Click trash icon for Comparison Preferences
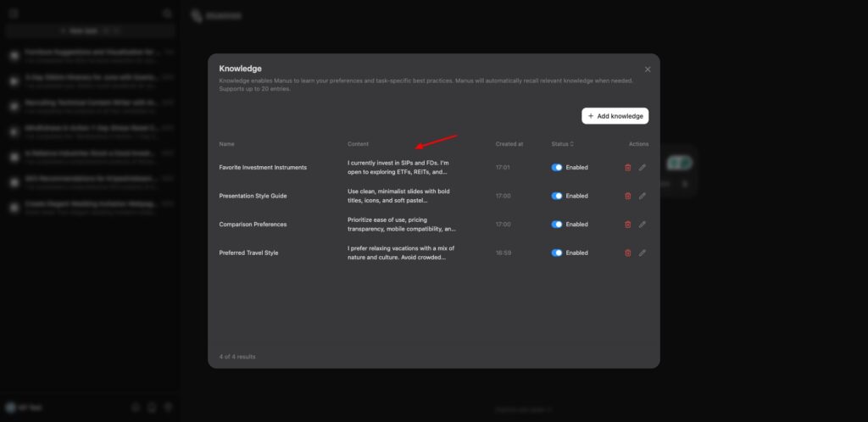Image resolution: width=868 pixels, height=422 pixels. 627,225
